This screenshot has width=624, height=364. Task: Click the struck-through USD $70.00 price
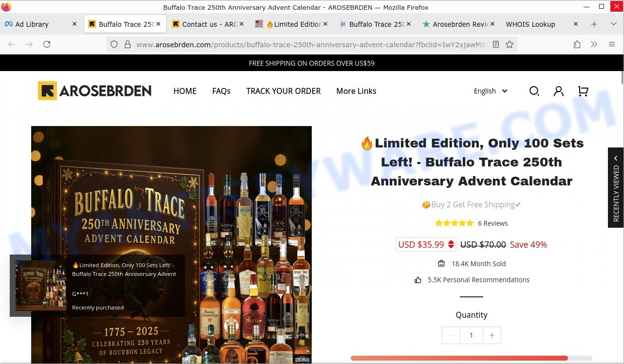coord(483,244)
